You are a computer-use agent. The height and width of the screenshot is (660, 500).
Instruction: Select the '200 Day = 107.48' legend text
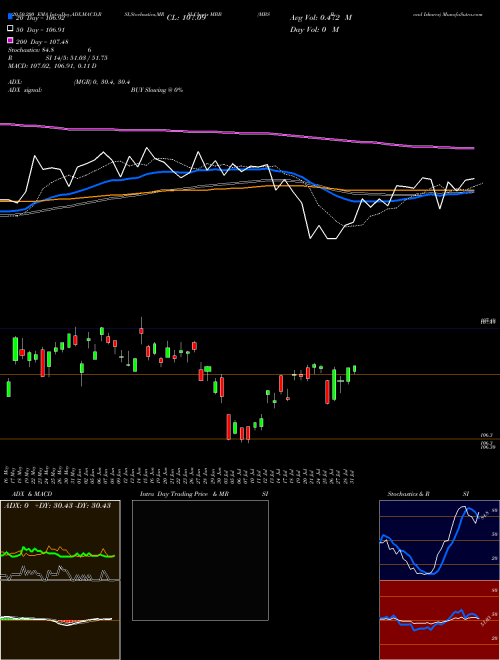42,42
